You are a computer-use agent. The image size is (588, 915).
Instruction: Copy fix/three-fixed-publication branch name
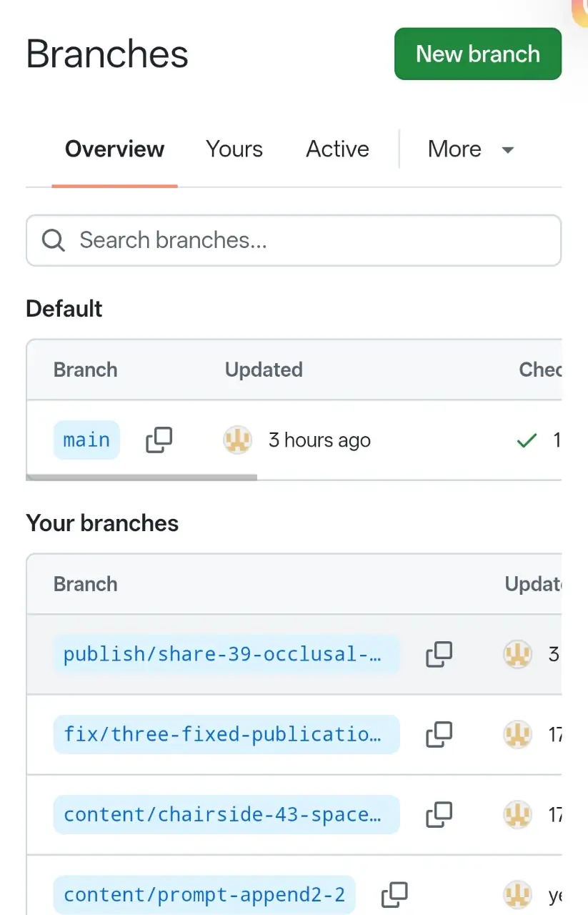pyautogui.click(x=439, y=734)
